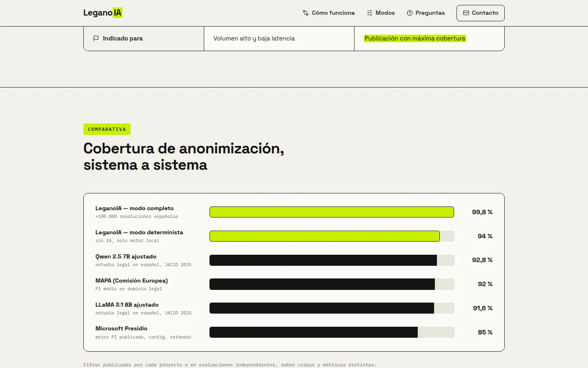588x368 pixels.
Task: Click the 85 % value
Action: (485, 332)
